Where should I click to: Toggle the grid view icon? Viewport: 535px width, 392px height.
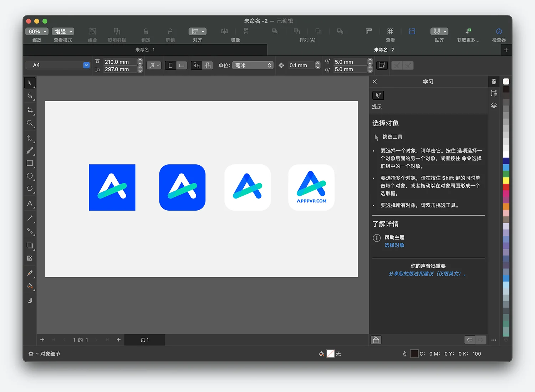(x=391, y=31)
